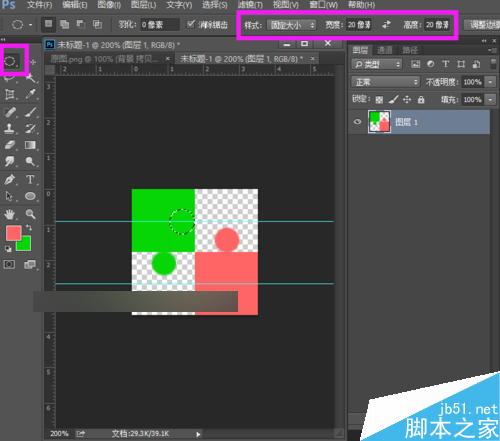This screenshot has width=500, height=441.
Task: Select the Elliptical Marquee tool
Action: tap(10, 61)
